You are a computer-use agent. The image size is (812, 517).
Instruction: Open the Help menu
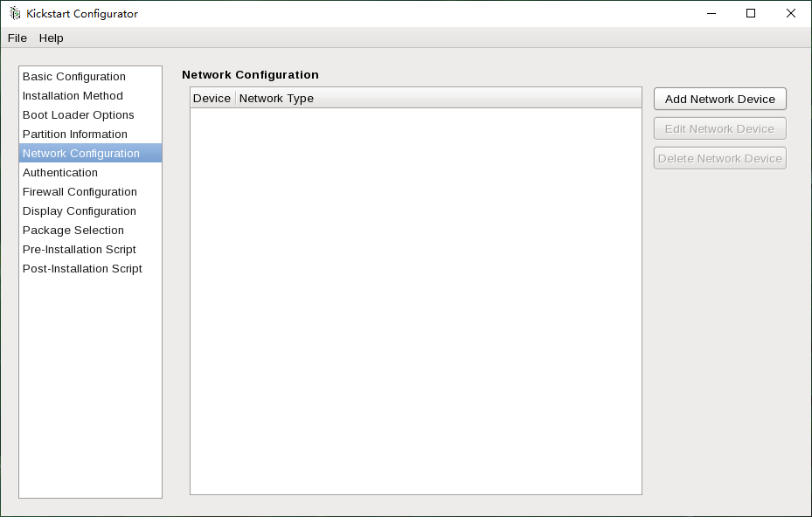[x=52, y=38]
